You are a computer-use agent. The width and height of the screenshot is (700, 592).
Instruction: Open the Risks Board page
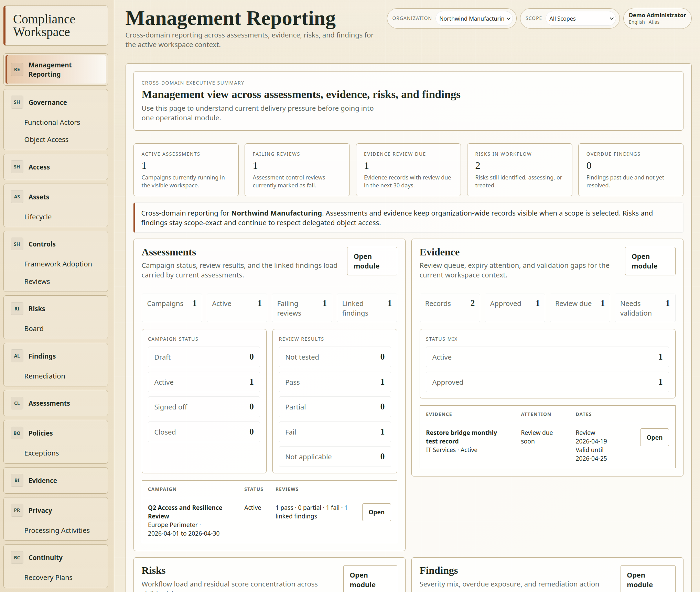pyautogui.click(x=34, y=329)
